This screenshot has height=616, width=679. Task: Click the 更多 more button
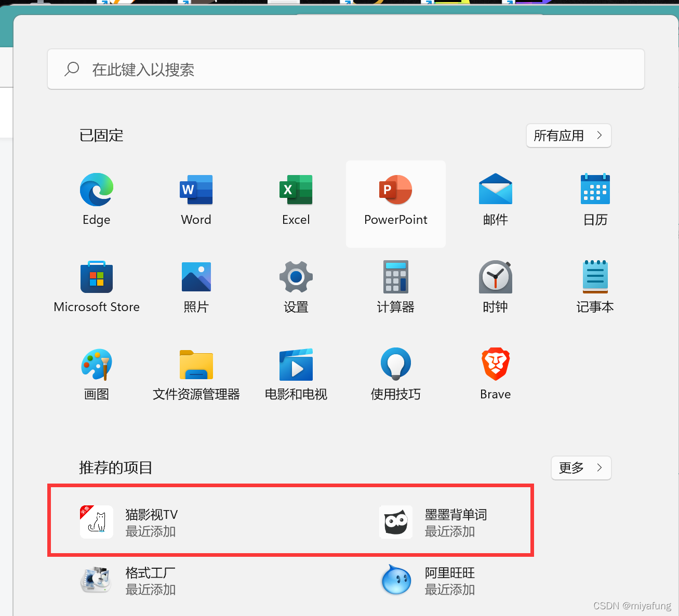pos(581,468)
